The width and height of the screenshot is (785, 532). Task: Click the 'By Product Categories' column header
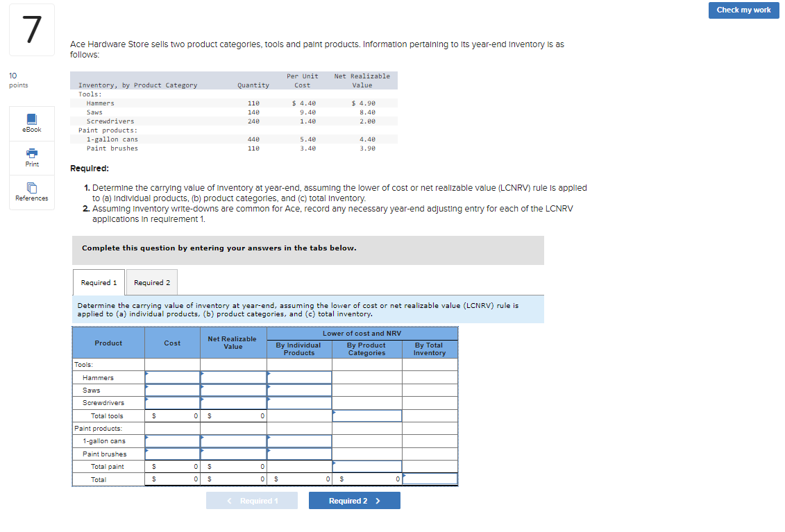click(x=366, y=349)
